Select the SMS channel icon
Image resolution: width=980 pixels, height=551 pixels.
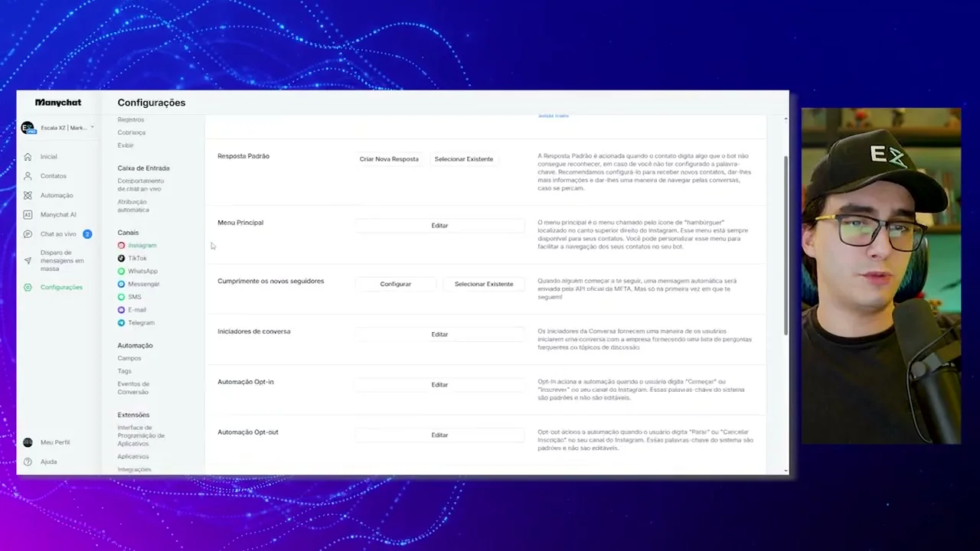(x=121, y=297)
